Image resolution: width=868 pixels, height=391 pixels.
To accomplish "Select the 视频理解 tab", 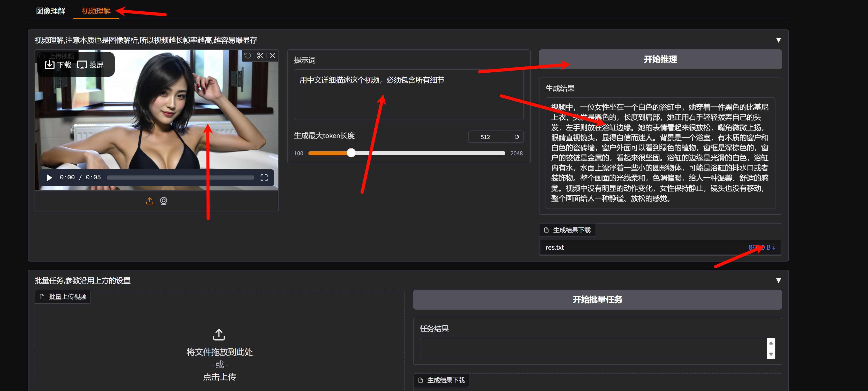I will coord(96,11).
